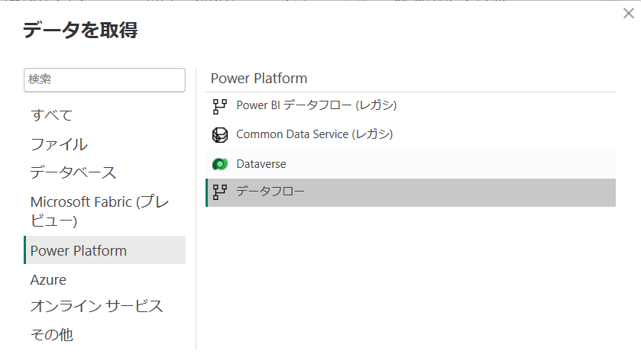
Task: Select the すべて category
Action: (x=52, y=115)
